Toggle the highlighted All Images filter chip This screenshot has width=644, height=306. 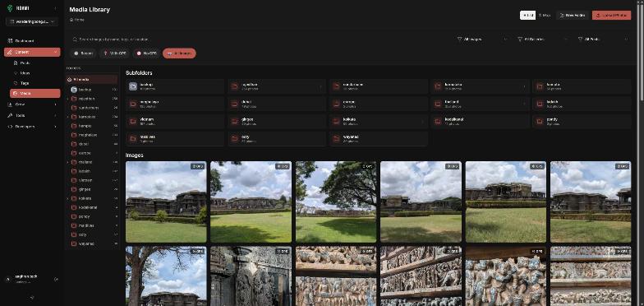[179, 53]
